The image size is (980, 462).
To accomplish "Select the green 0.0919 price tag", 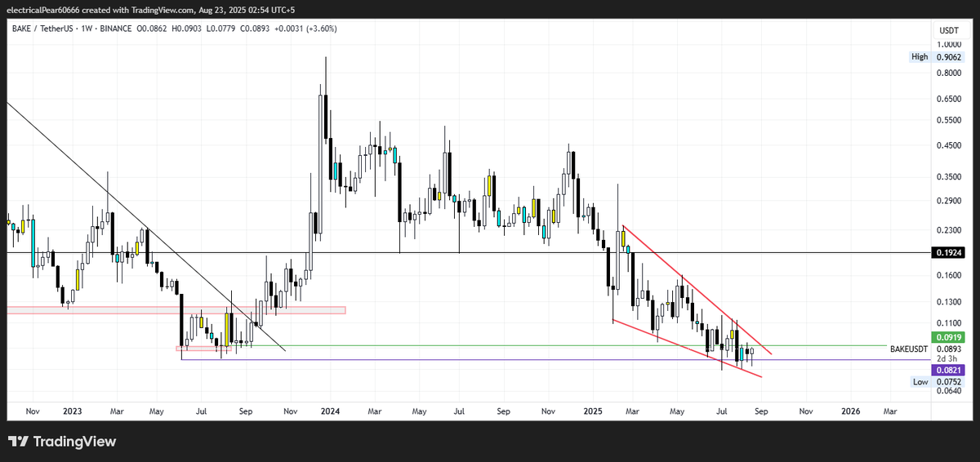I will 950,337.
